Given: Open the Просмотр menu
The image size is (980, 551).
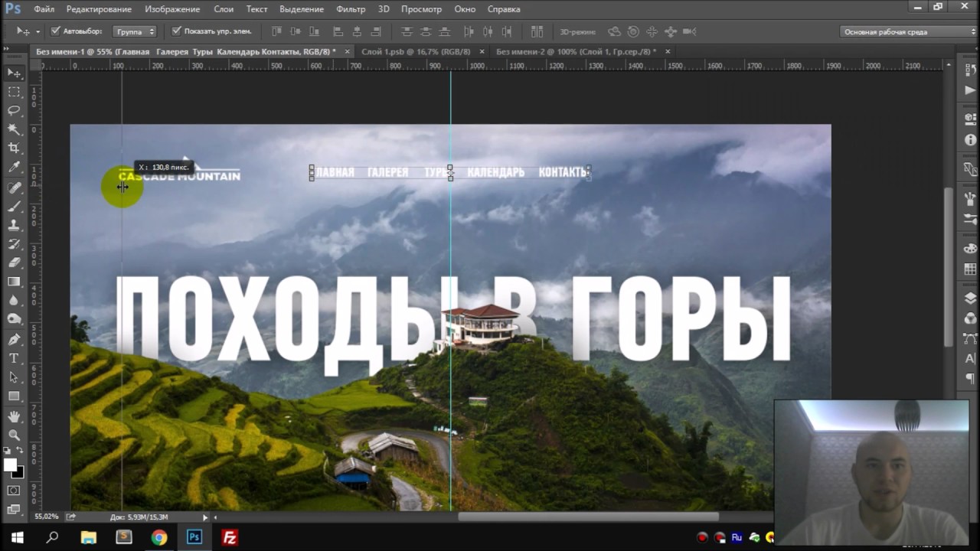Looking at the screenshot, I should (x=421, y=9).
